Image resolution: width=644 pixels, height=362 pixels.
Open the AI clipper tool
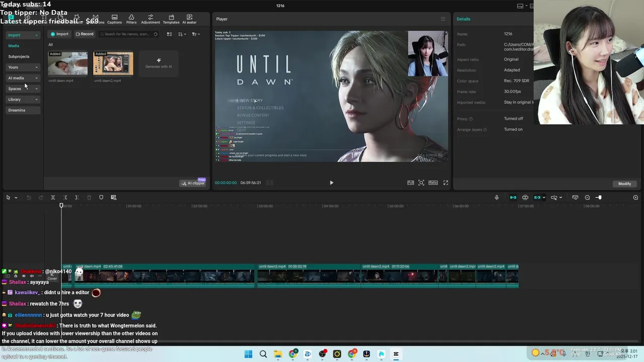tap(193, 183)
